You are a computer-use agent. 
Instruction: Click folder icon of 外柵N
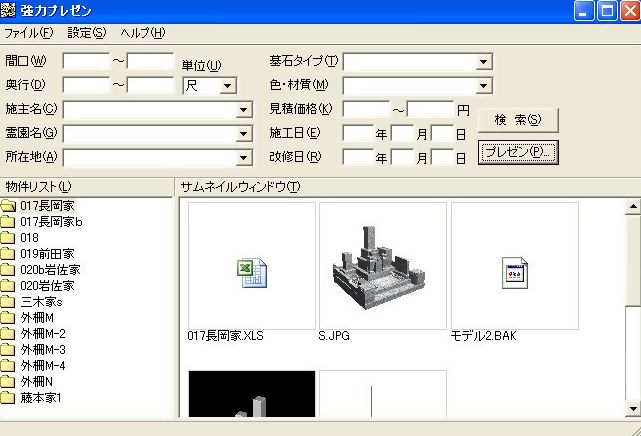coord(8,382)
